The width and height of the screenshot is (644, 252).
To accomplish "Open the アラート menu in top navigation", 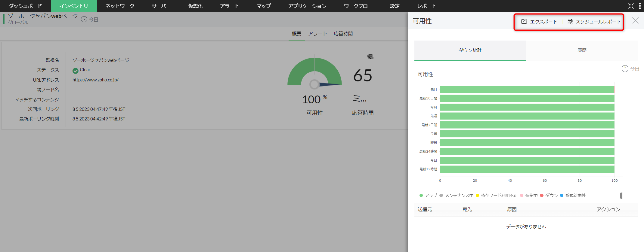I will point(229,6).
